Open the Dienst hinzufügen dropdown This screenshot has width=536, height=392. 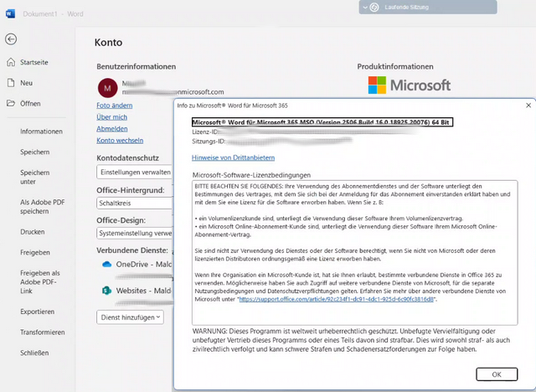[130, 317]
